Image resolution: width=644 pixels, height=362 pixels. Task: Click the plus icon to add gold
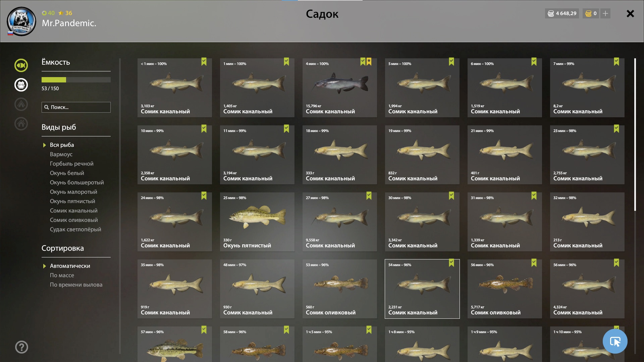pyautogui.click(x=605, y=13)
